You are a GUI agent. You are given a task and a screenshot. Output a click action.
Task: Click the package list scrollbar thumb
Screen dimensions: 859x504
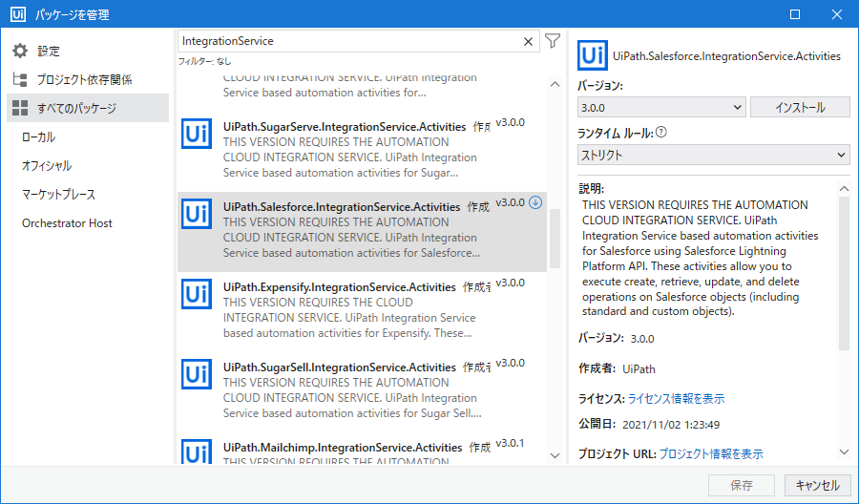tap(555, 239)
